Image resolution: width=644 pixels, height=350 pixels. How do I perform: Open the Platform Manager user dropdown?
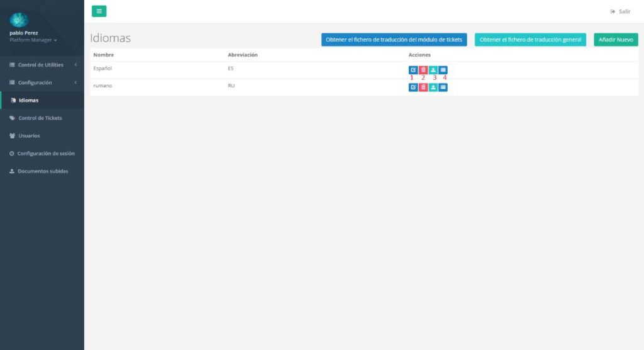click(x=33, y=40)
